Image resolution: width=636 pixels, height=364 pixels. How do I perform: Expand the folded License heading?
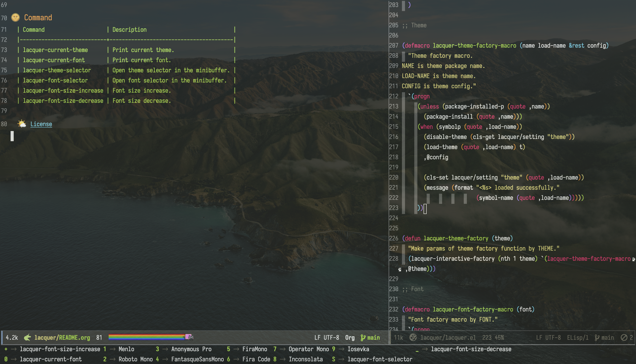click(41, 124)
